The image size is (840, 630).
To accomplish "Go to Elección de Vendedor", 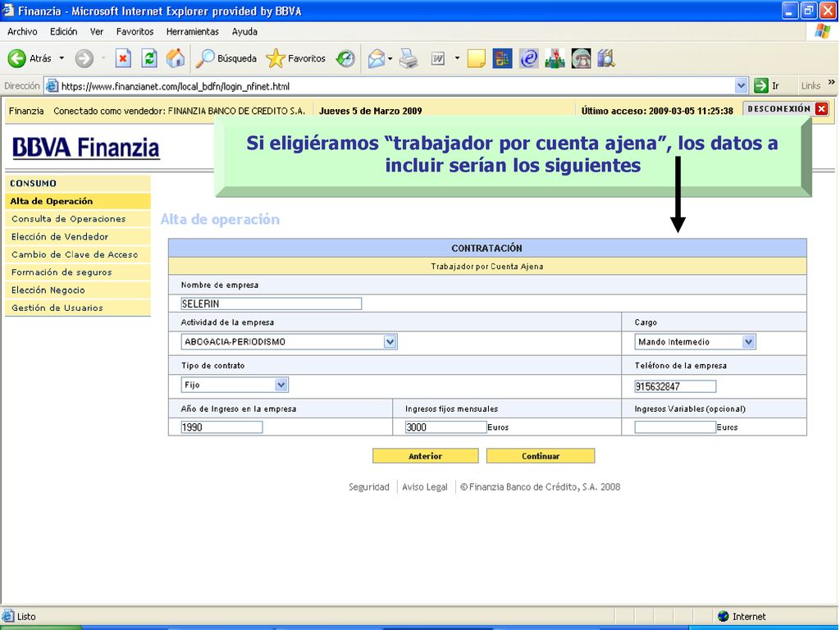I will (78, 237).
